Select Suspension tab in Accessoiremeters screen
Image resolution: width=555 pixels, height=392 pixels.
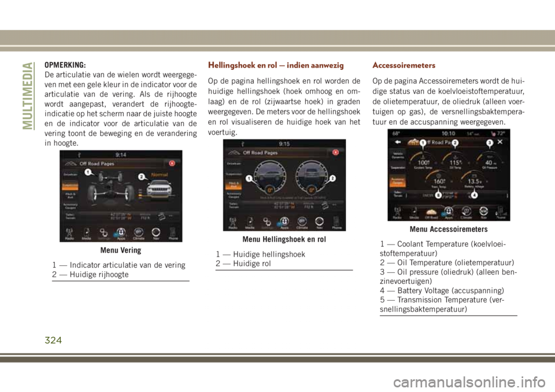coord(398,168)
